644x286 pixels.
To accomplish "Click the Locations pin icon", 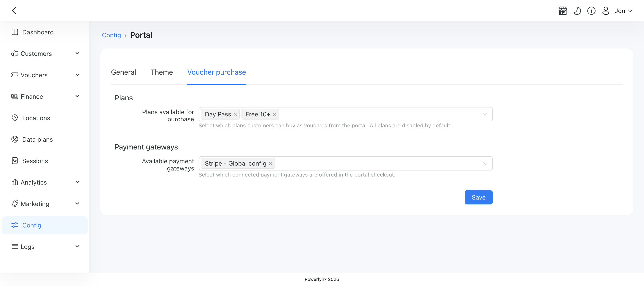I will pyautogui.click(x=15, y=118).
